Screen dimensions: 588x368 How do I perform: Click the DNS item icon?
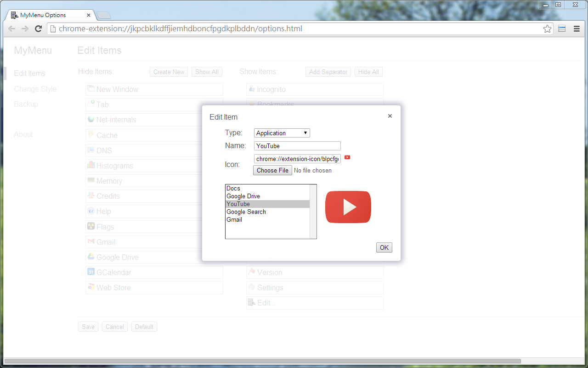[91, 149]
